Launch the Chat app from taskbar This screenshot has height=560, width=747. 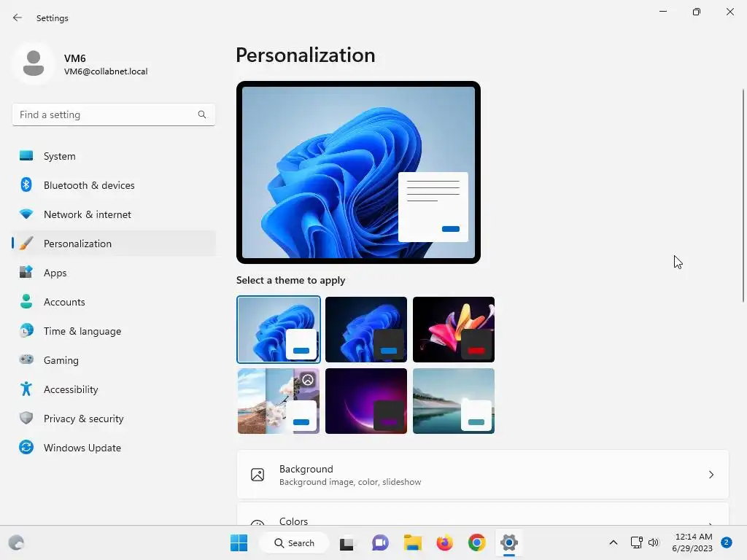[379, 542]
